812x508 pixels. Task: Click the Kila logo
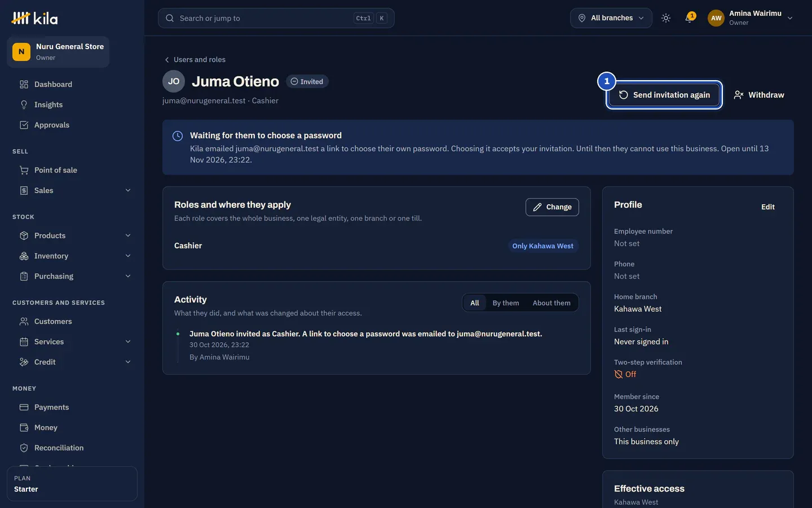(34, 18)
